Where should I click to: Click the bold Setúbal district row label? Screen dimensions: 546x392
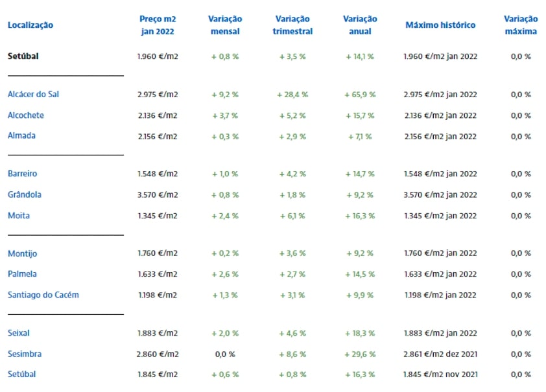(x=23, y=56)
